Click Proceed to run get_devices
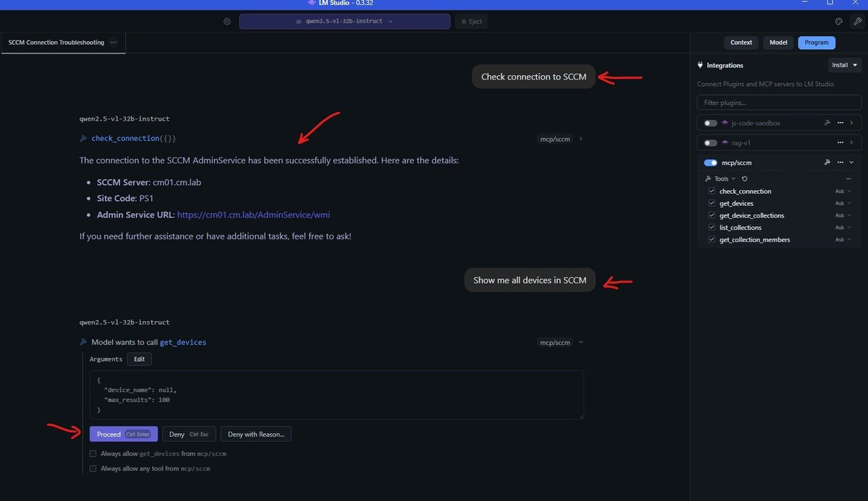This screenshot has width=868, height=501. (124, 434)
